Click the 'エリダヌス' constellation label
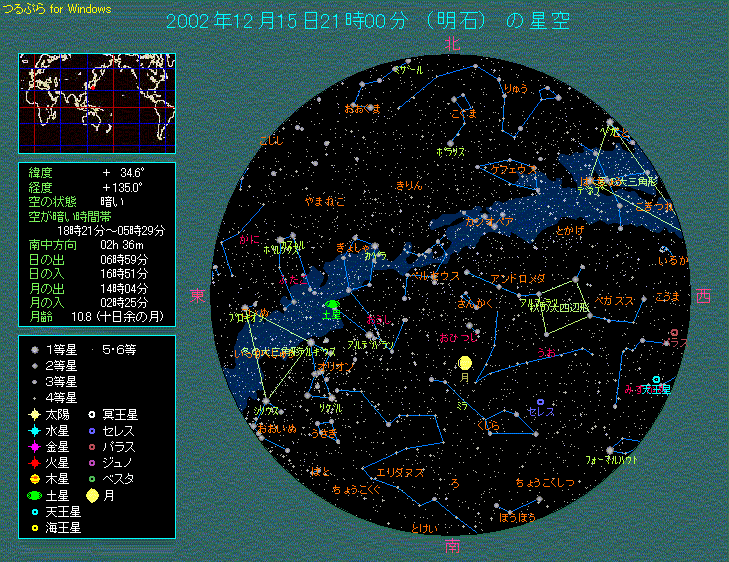This screenshot has width=729, height=562. [x=400, y=473]
